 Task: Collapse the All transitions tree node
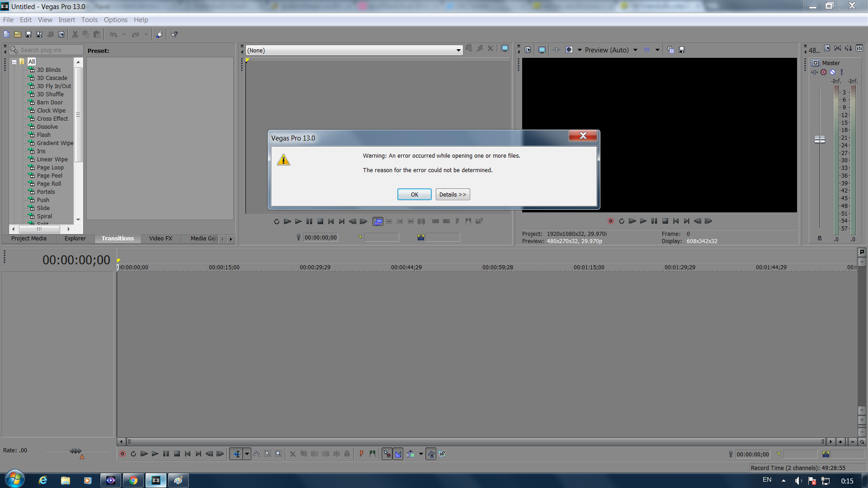(x=14, y=61)
